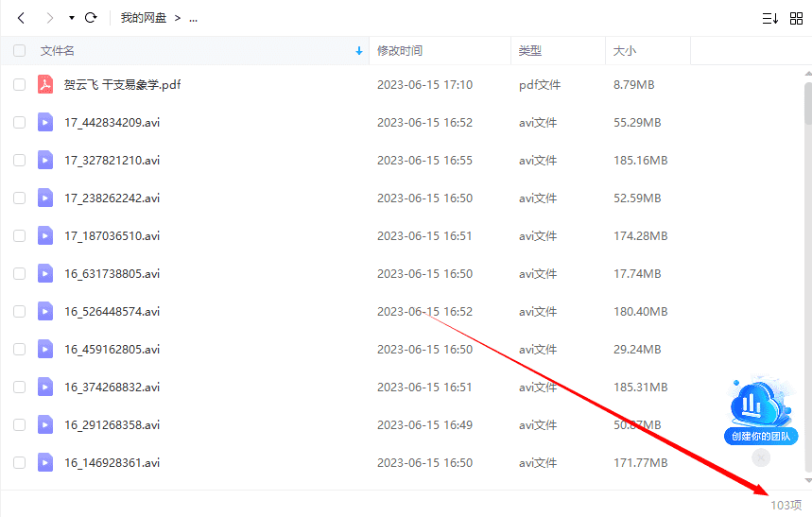Close the floating team promotion widget
The width and height of the screenshot is (812, 517).
(761, 457)
